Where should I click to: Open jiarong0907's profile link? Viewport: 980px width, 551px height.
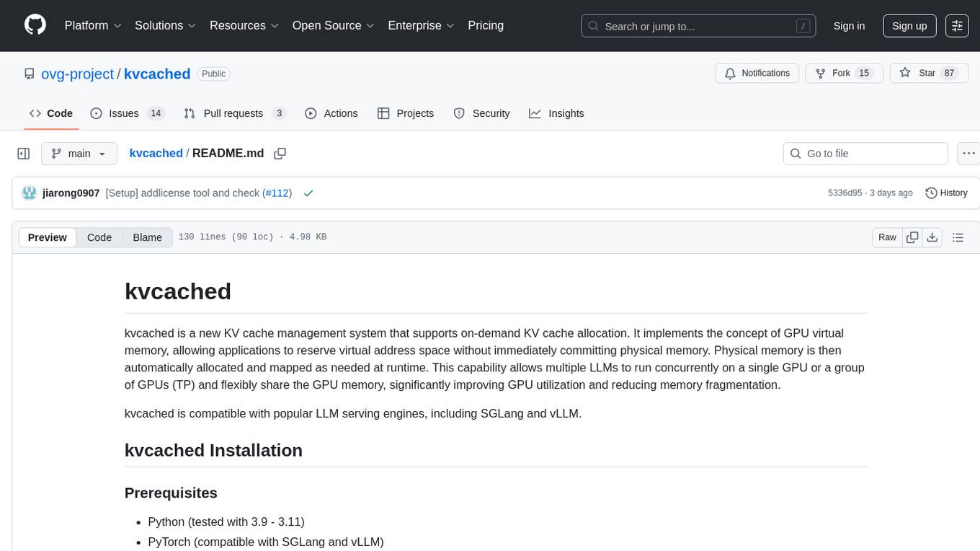(71, 193)
